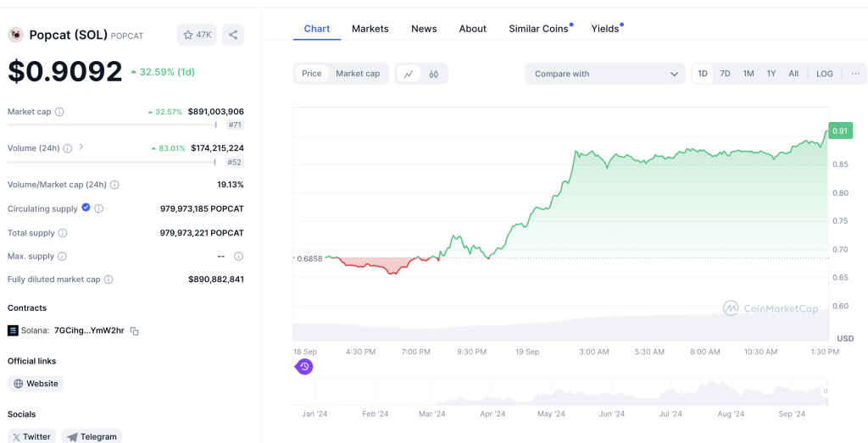Open chart more options ellipsis

tap(855, 74)
